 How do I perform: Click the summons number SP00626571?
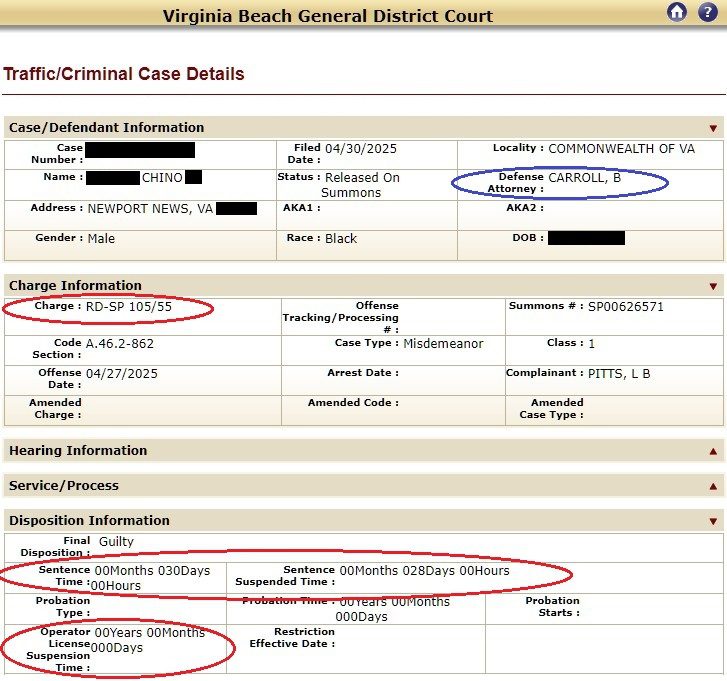click(x=625, y=306)
